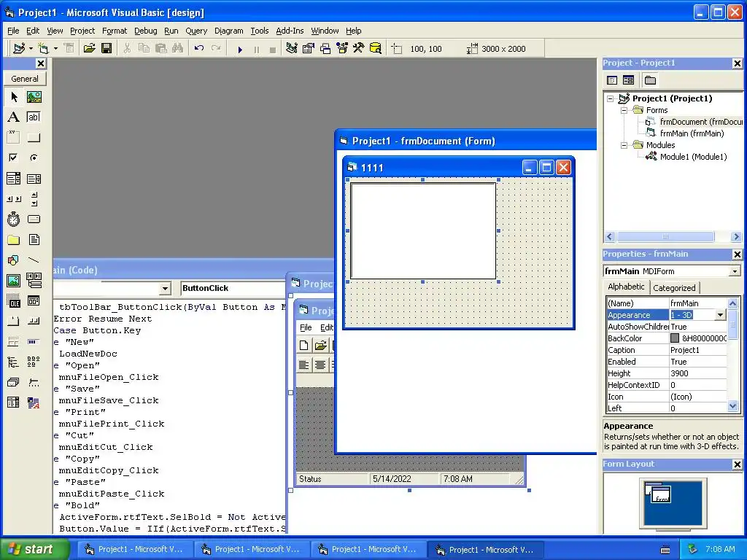
Task: Select Module1 in the project tree
Action: [x=693, y=157]
